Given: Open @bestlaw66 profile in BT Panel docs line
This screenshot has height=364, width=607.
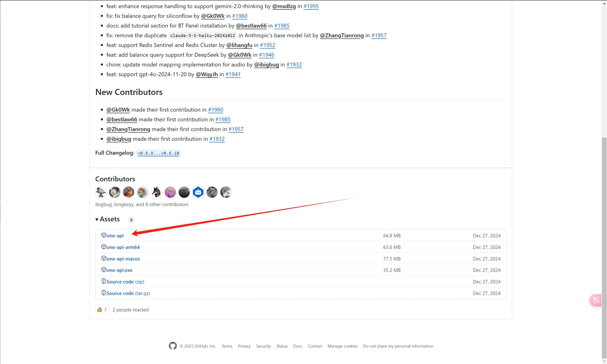Looking at the screenshot, I should pos(251,26).
